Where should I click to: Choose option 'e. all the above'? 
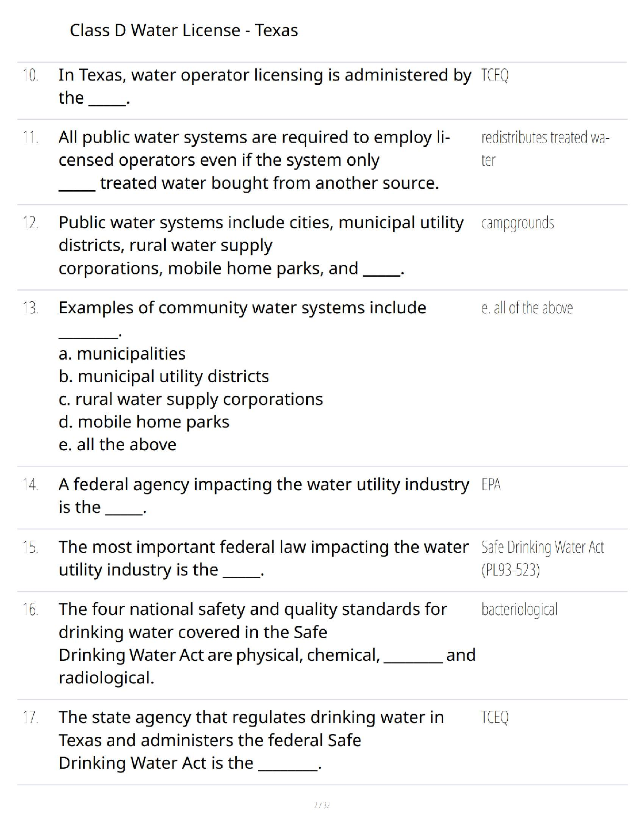coord(117,445)
